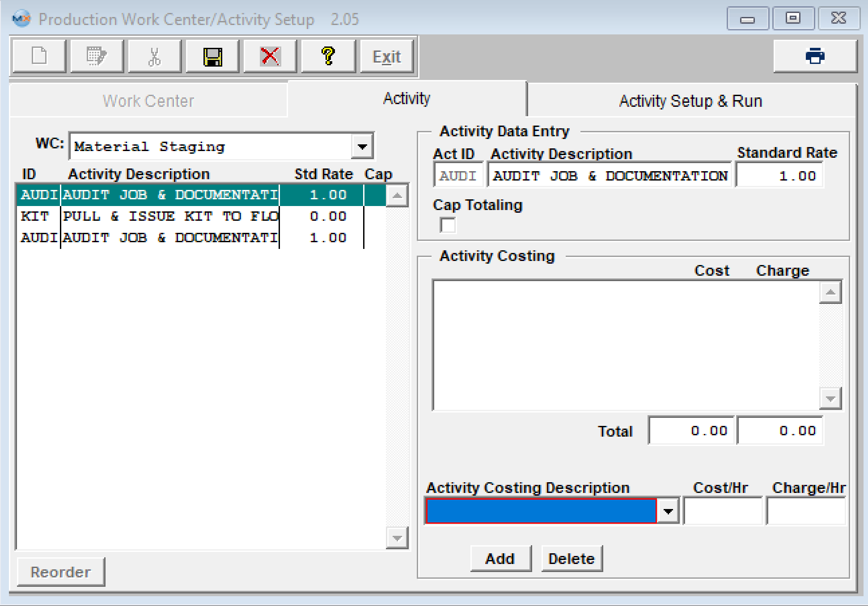Toggle the Cap Totaling checkbox
This screenshot has height=606, width=868.
click(x=448, y=225)
